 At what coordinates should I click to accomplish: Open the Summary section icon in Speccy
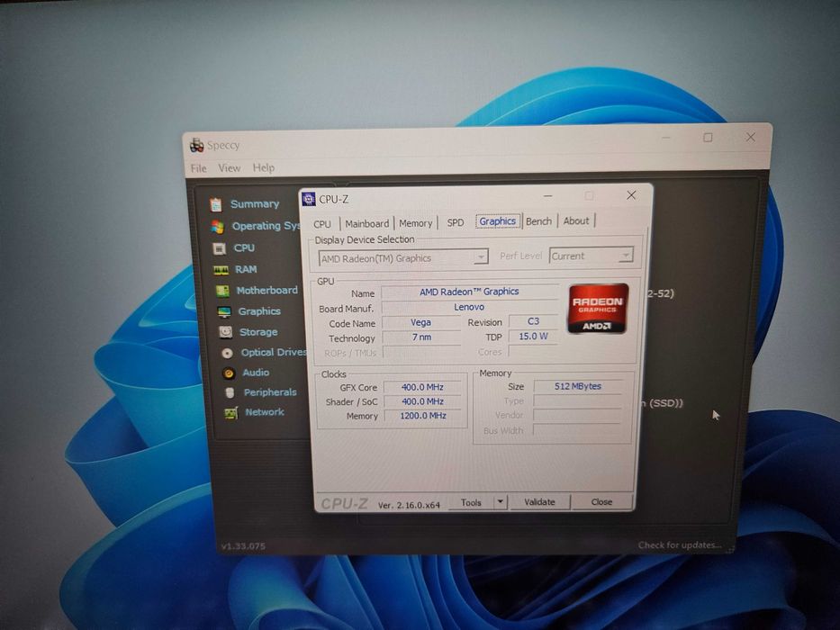216,204
